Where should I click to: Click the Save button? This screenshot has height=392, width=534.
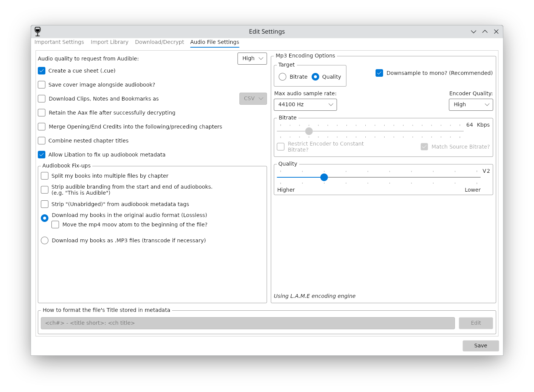click(x=481, y=346)
